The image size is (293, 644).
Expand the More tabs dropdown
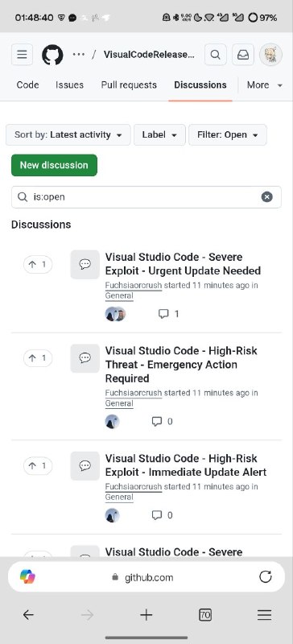[265, 85]
